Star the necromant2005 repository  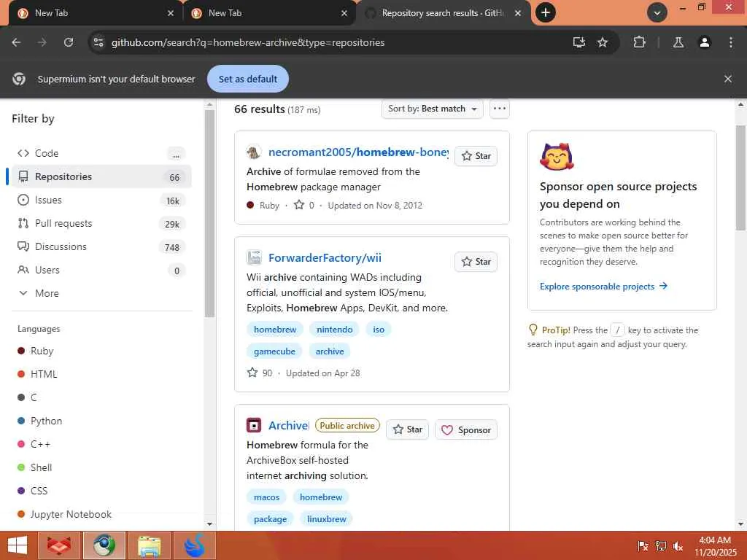[x=476, y=156]
